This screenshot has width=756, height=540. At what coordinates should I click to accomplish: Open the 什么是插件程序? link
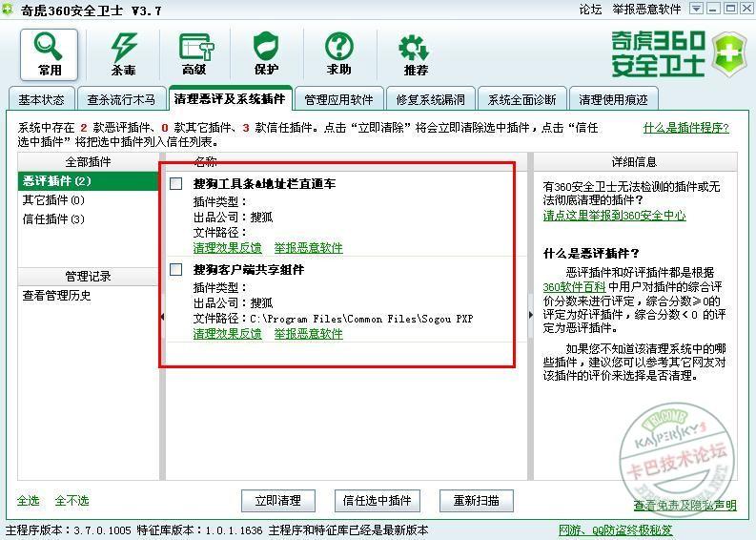(x=686, y=128)
